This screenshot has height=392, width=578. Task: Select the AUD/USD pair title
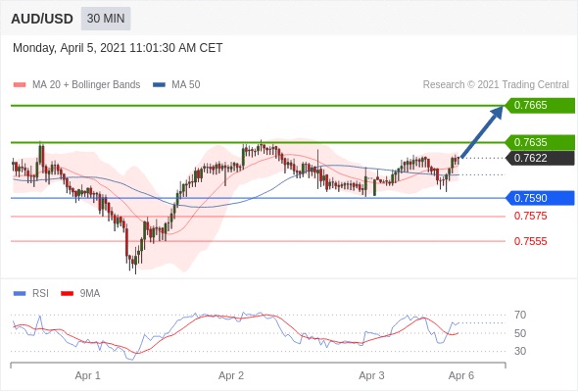(x=42, y=19)
